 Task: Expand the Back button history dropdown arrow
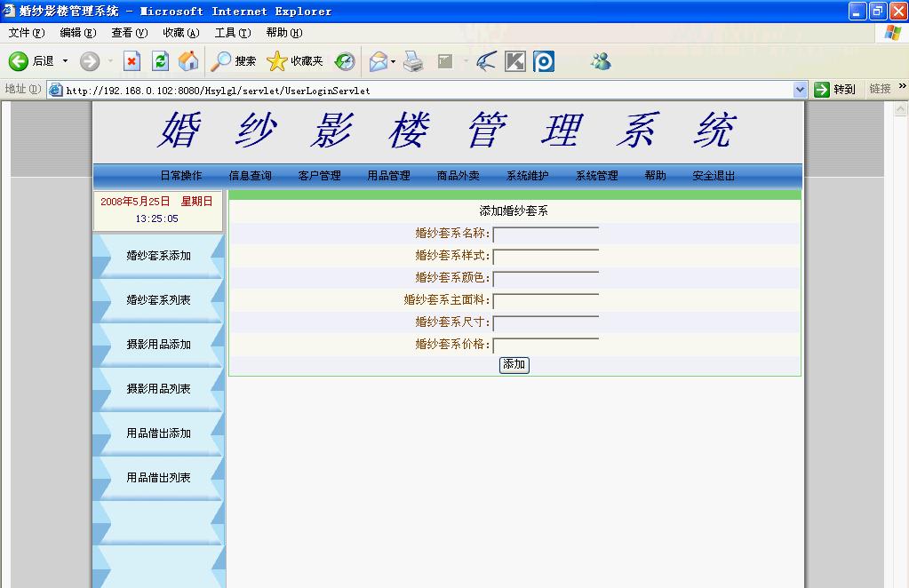(x=65, y=60)
